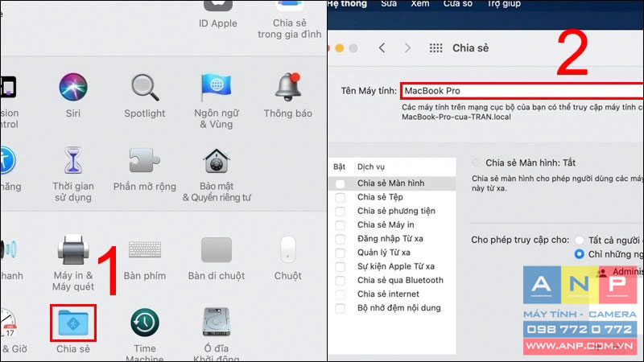Open the Chia sẻ sharing folder icon
Image resolution: width=644 pixels, height=362 pixels.
click(x=73, y=323)
